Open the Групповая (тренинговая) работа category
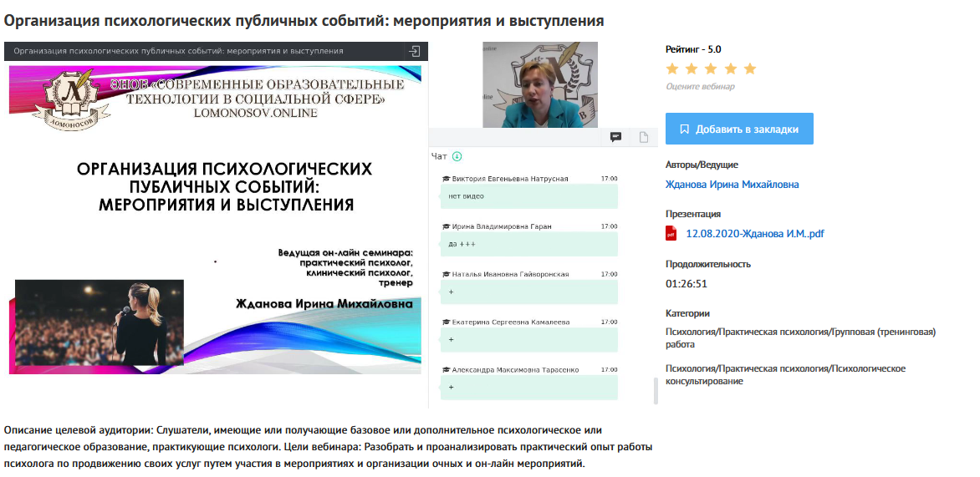 (x=800, y=337)
